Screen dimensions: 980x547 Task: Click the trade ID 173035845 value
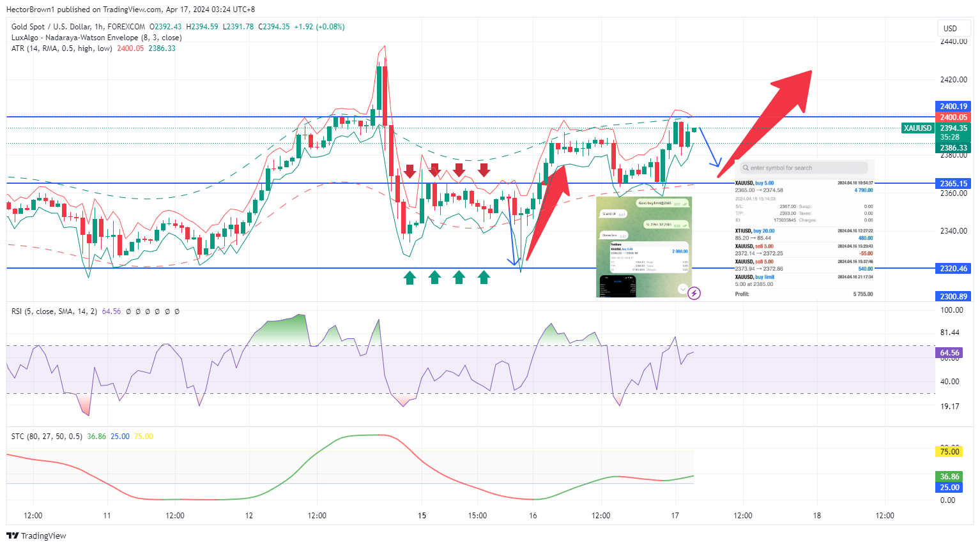click(785, 220)
